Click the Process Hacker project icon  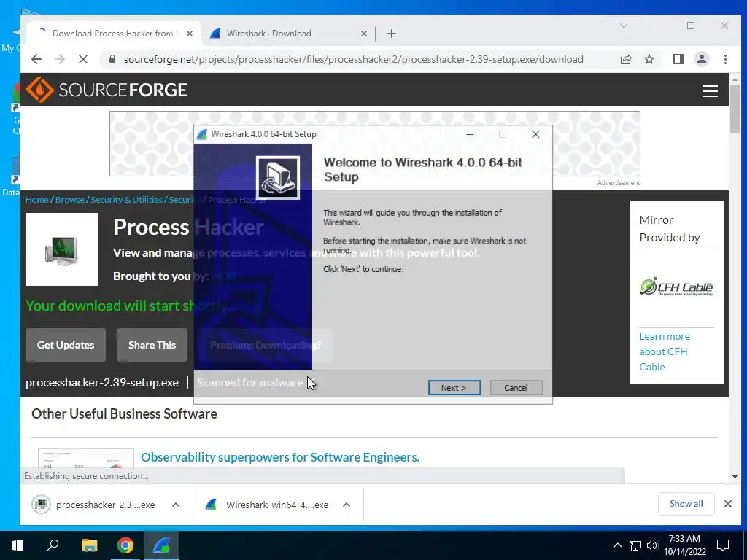pyautogui.click(x=62, y=249)
